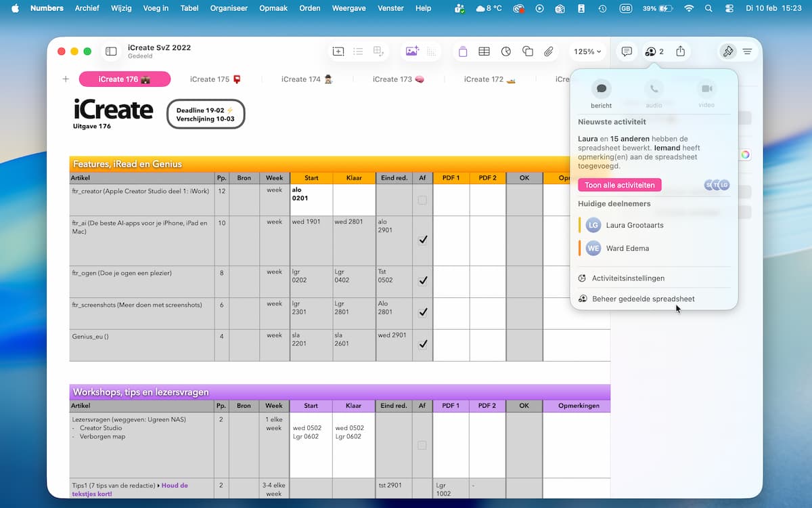The height and width of the screenshot is (508, 812).
Task: Open the 125% zoom dropdown
Action: click(x=587, y=51)
